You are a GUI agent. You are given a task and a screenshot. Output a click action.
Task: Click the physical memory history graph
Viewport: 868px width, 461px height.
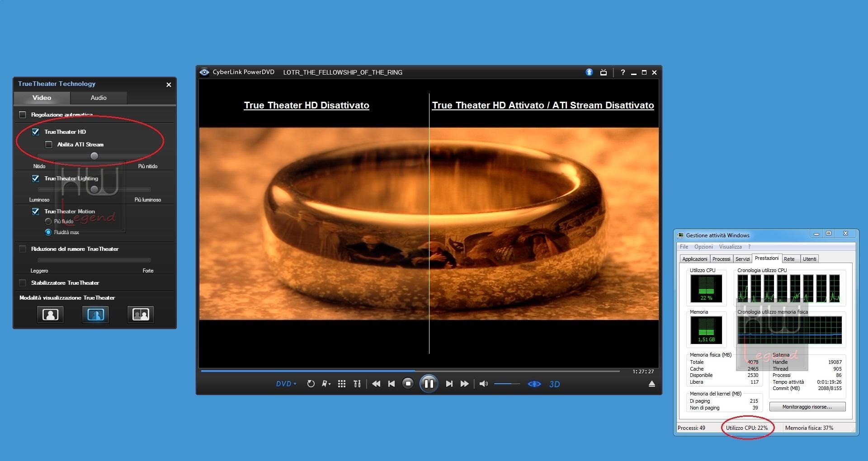(x=789, y=330)
